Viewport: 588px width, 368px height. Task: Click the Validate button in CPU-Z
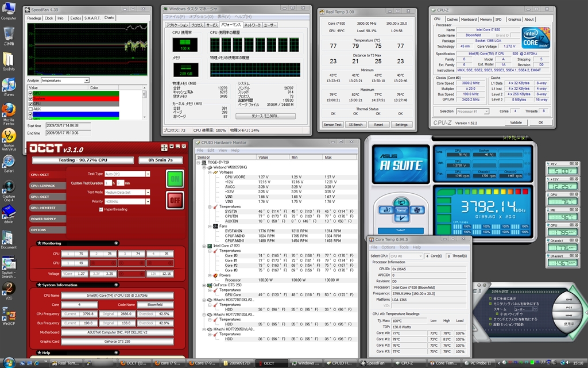pos(516,122)
